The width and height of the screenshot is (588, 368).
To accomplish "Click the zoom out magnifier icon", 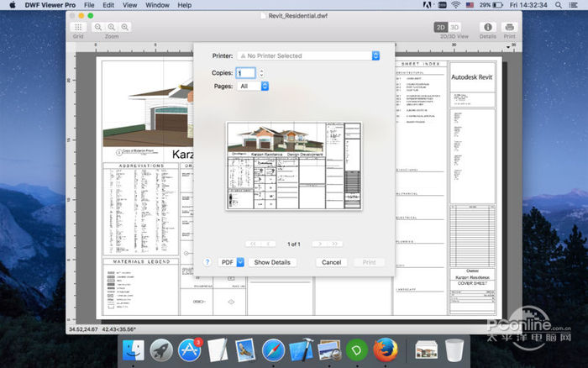I will [98, 27].
